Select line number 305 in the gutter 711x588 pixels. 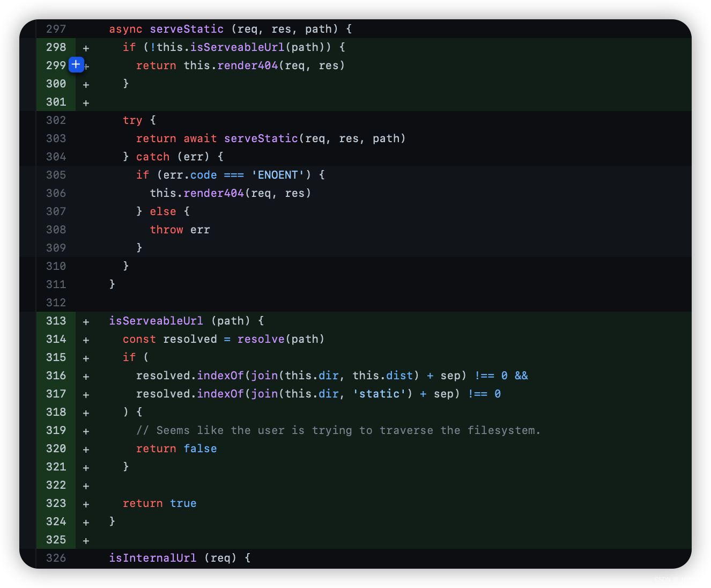(56, 175)
